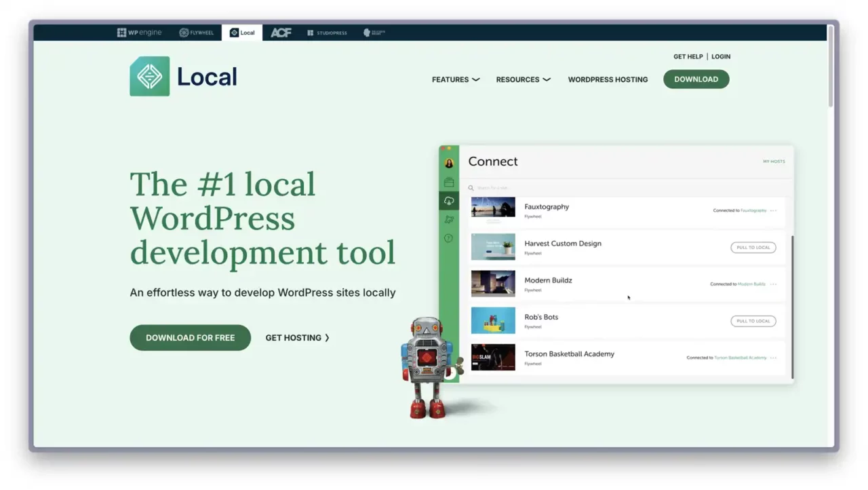Open connected Torson Basketball Academy link

(x=741, y=358)
